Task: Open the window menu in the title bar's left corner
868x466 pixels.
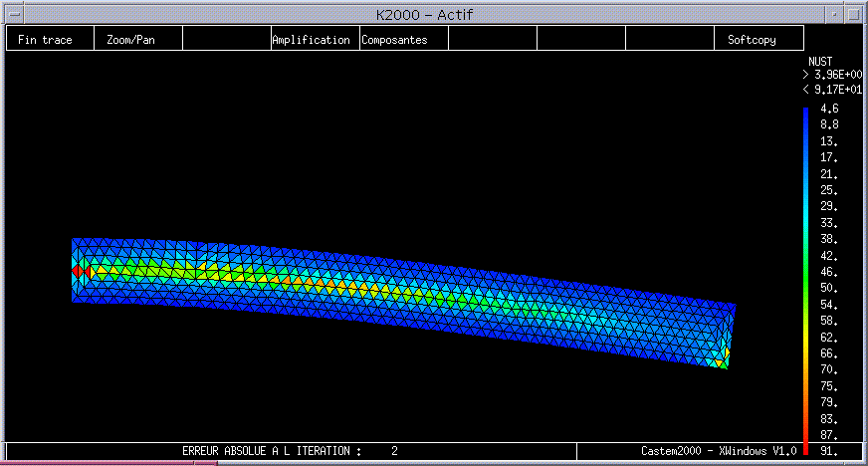Action: [x=12, y=13]
